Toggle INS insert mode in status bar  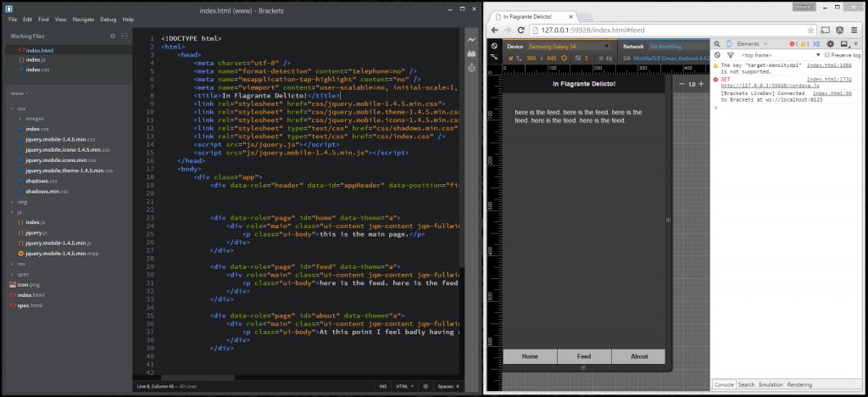pyautogui.click(x=383, y=387)
